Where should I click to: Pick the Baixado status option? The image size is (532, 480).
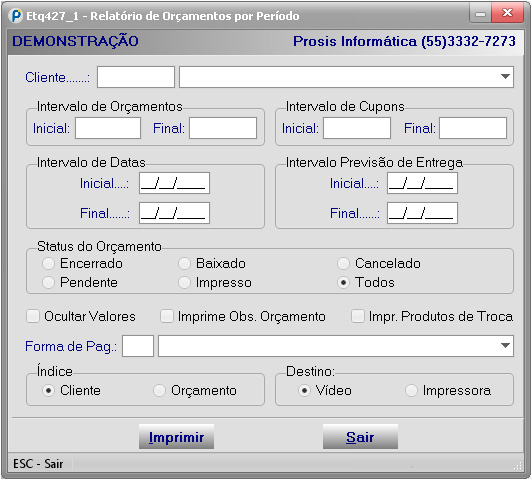184,264
